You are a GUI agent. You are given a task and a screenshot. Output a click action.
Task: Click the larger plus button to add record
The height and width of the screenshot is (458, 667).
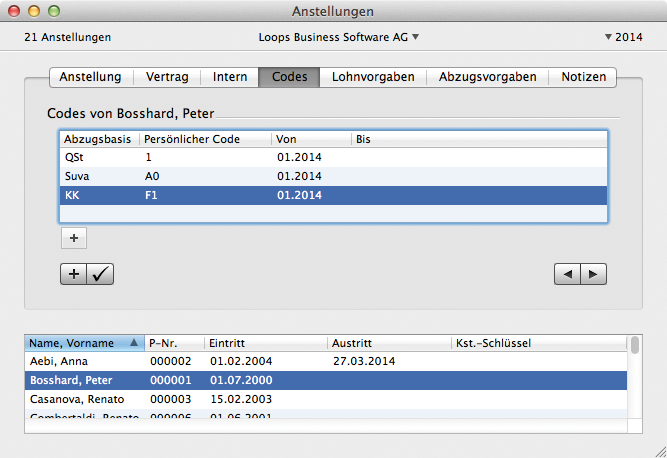74,274
